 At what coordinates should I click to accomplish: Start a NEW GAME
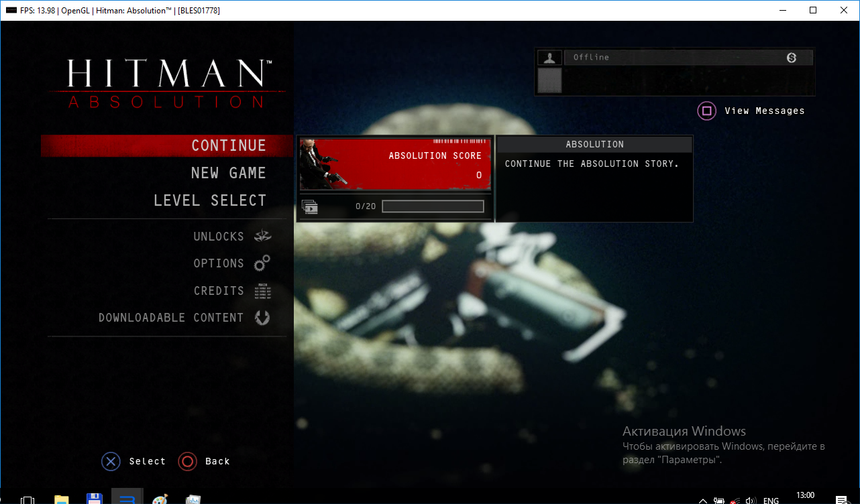pyautogui.click(x=228, y=173)
